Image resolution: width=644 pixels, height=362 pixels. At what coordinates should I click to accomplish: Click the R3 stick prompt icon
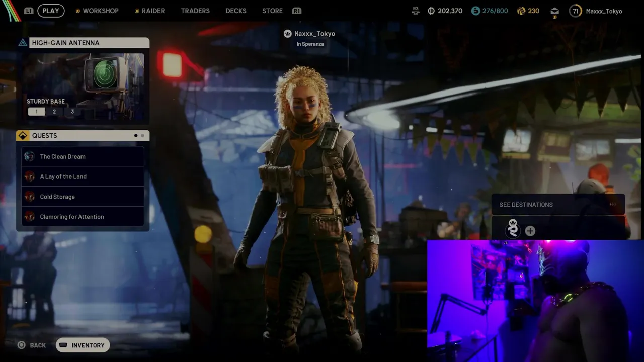[x=416, y=10]
